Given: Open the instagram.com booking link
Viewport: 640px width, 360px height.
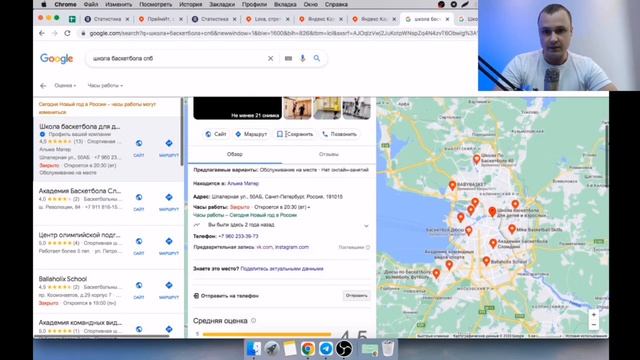Looking at the screenshot, I should pos(292,247).
